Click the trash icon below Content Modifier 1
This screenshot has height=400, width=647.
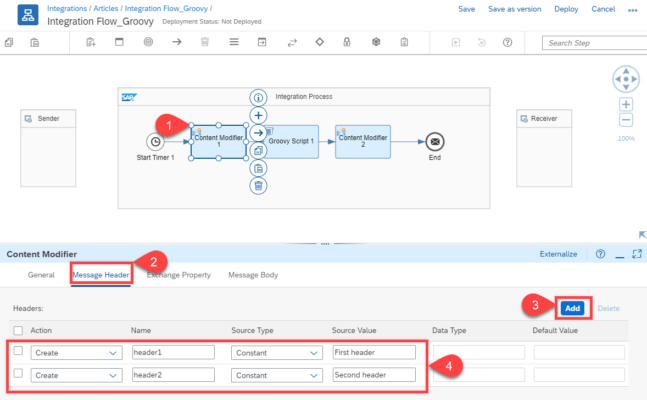[258, 185]
